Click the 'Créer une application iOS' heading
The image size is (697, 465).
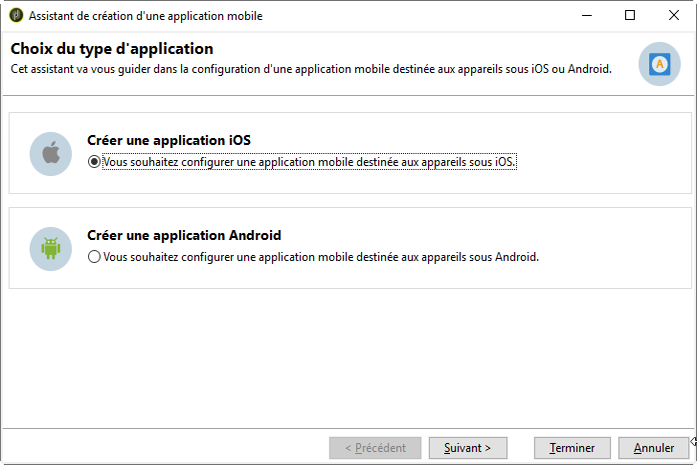click(x=169, y=140)
